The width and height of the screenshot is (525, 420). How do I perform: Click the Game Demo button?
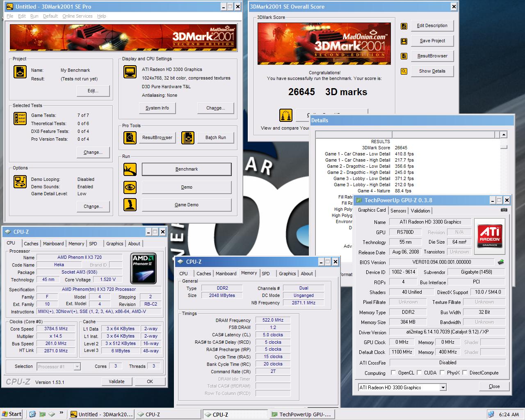tap(187, 205)
